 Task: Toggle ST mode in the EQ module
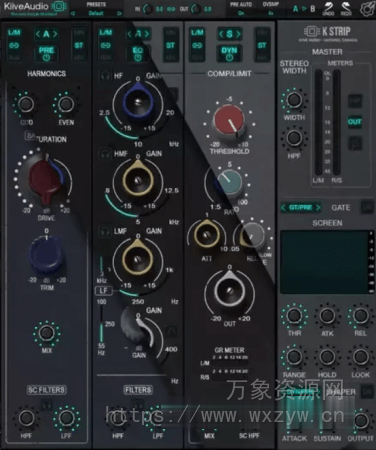click(170, 45)
